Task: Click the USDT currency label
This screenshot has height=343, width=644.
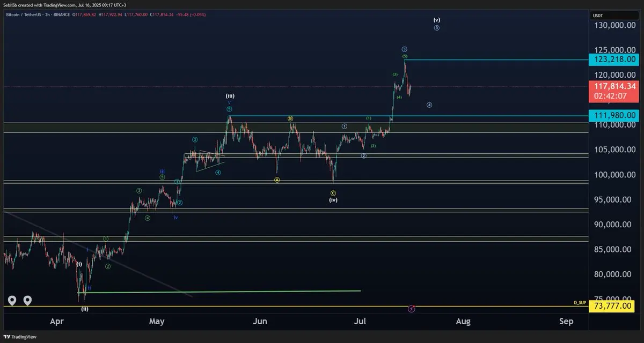Action: 598,16
